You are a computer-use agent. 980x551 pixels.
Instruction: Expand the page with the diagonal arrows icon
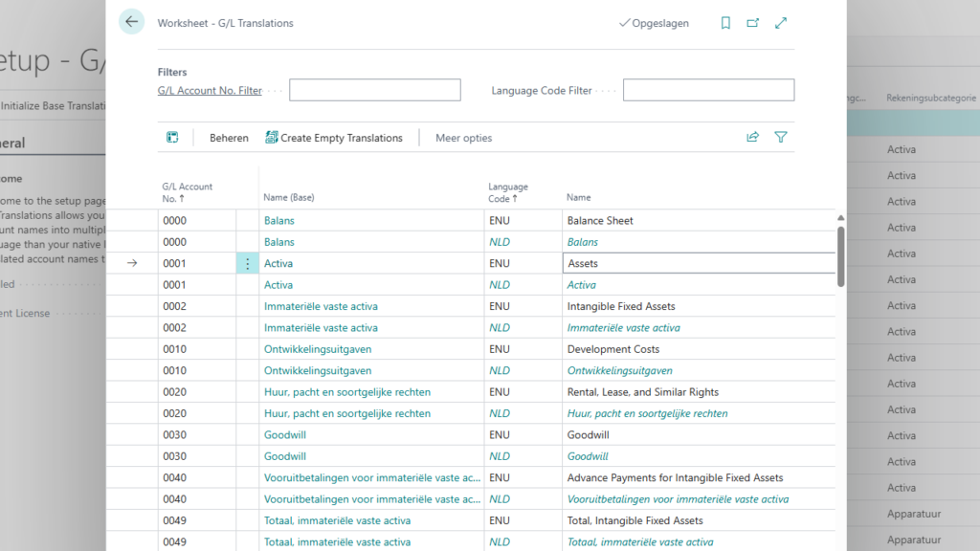point(781,23)
